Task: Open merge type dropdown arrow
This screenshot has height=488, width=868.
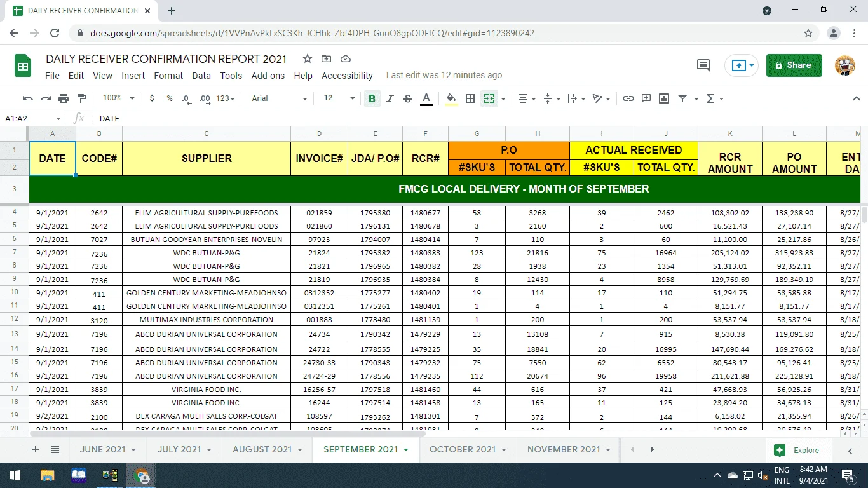Action: (x=503, y=98)
